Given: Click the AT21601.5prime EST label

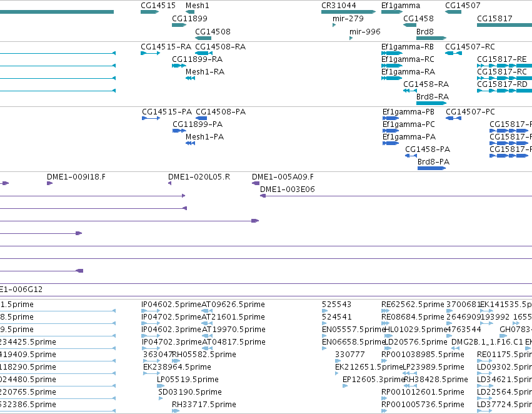Looking at the screenshot, I should [233, 317].
